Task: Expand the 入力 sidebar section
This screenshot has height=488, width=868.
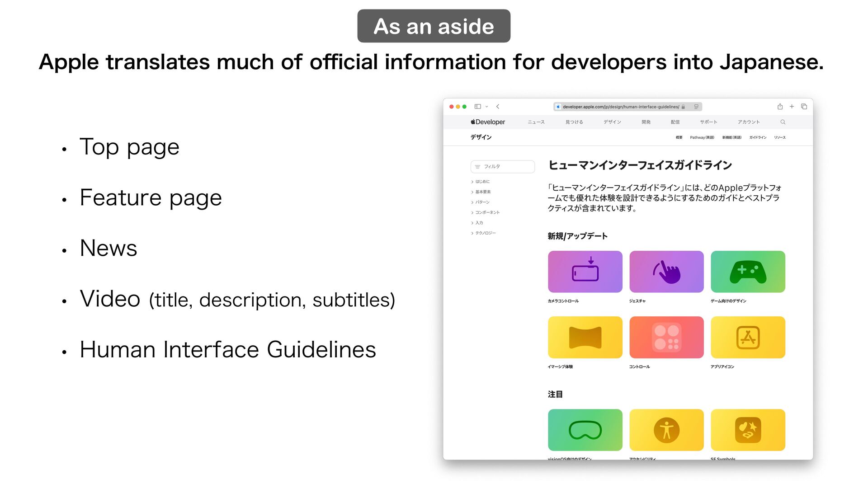Action: [x=477, y=223]
